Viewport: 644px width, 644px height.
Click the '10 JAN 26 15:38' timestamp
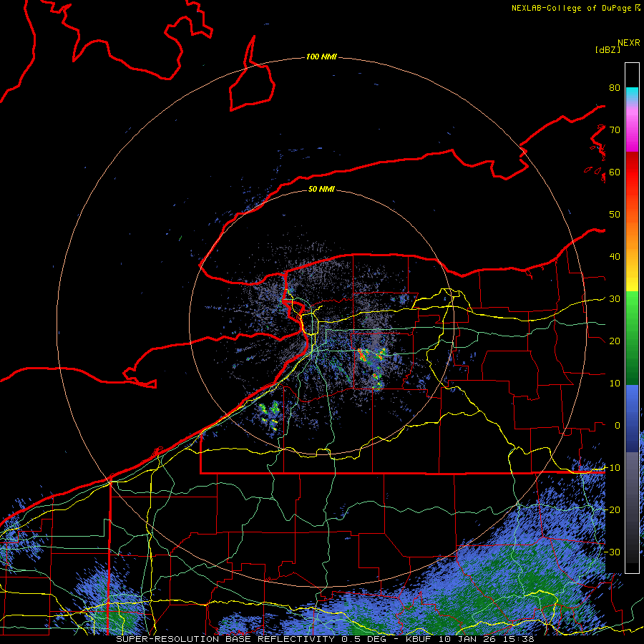coord(487,639)
